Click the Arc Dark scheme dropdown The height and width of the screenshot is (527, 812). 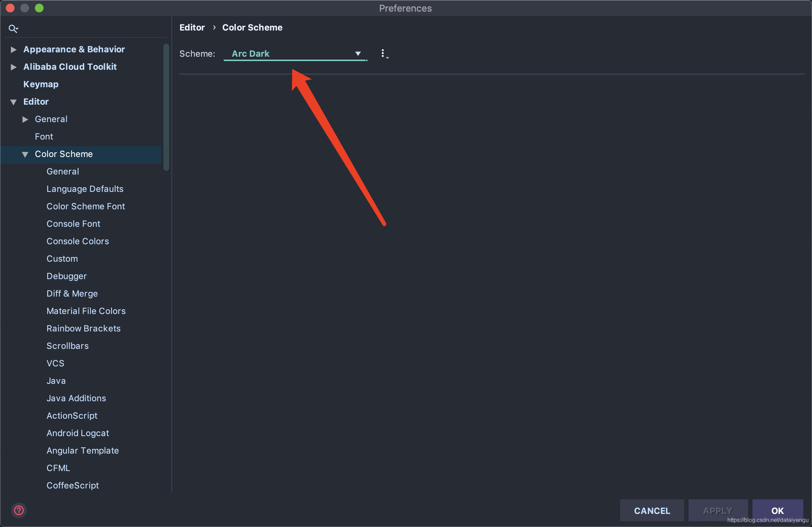pyautogui.click(x=295, y=53)
